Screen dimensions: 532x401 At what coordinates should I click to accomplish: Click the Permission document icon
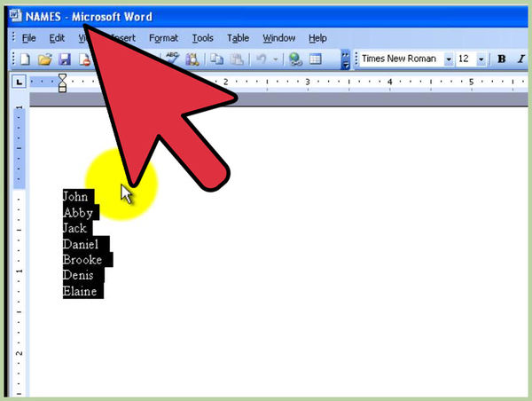84,59
